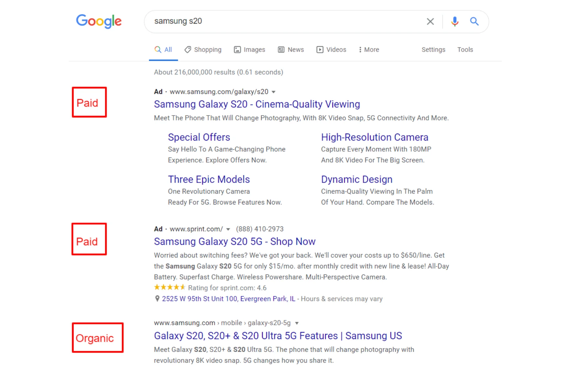The image size is (588, 371).
Task: Expand the samsung.com/galaxy/s20 ad URL dropdown
Action: (x=274, y=92)
